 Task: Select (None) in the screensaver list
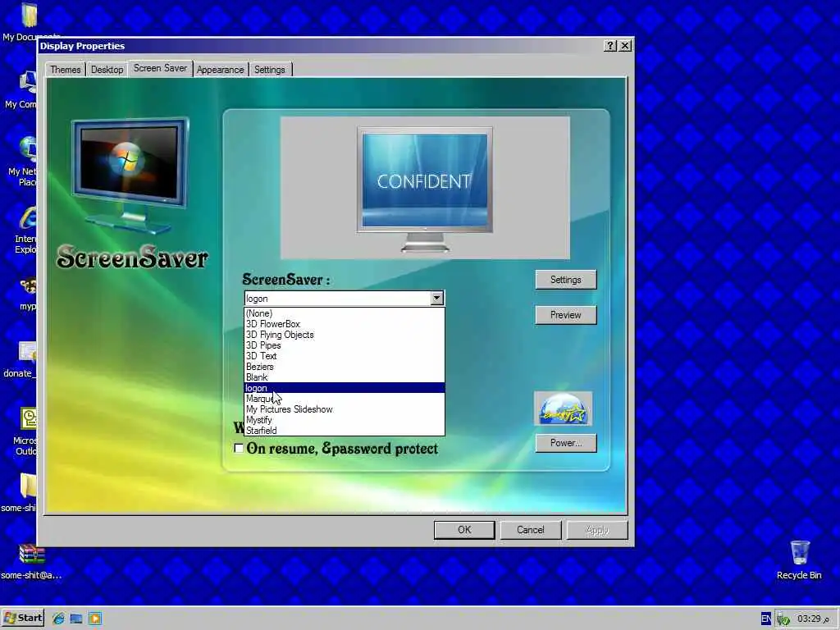[x=344, y=313]
